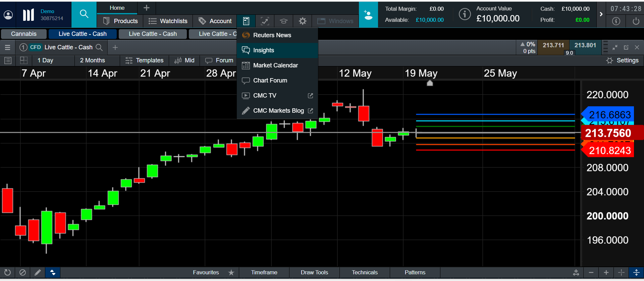Screen dimensions: 644x281
Task: Toggle the news and insights toolbar icon
Action: tap(246, 21)
